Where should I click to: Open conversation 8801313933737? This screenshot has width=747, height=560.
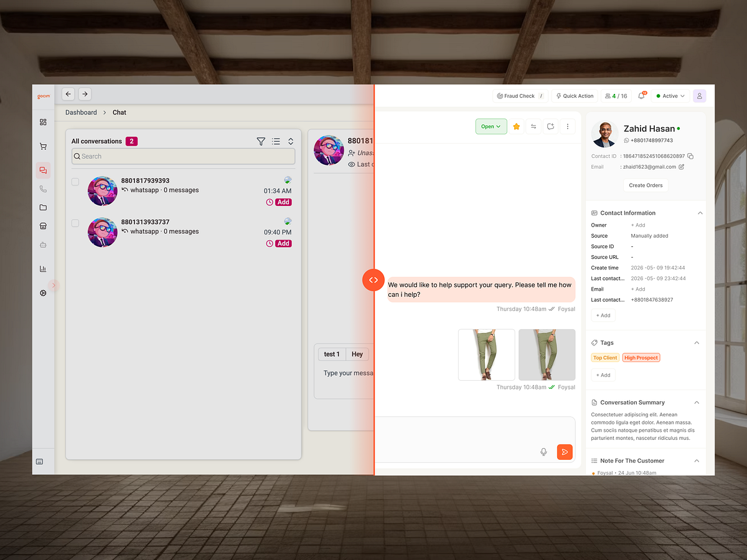(x=183, y=232)
